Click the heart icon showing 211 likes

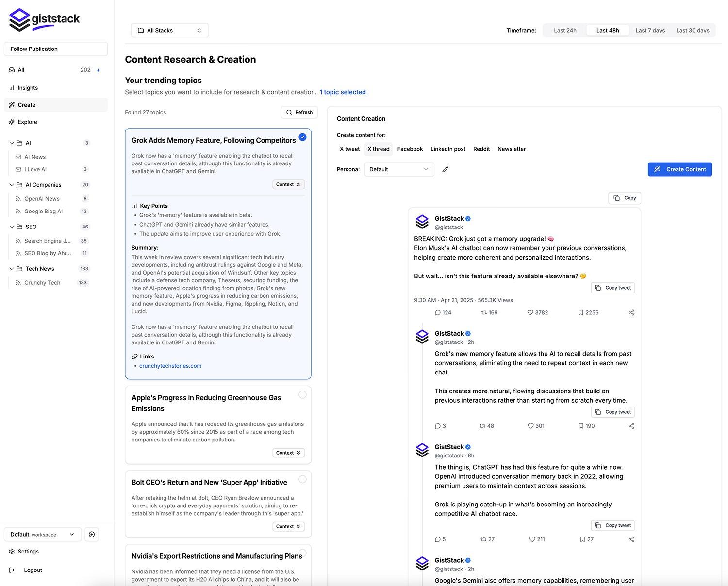[x=532, y=539]
